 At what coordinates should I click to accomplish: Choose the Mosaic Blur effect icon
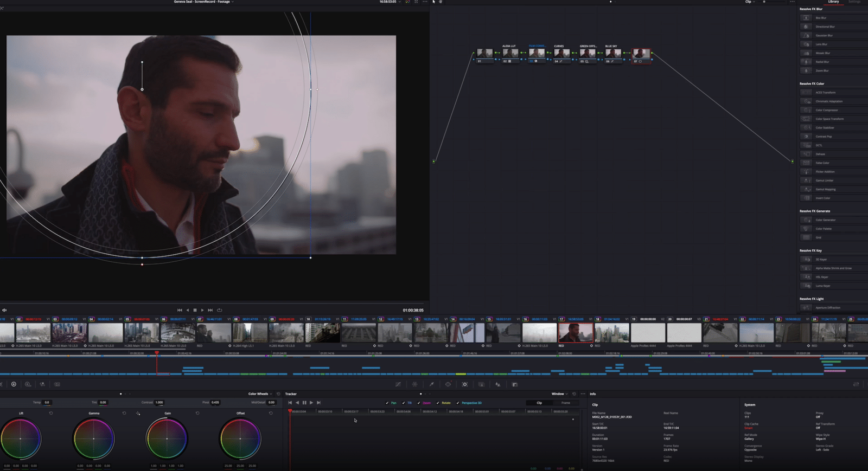pos(806,53)
